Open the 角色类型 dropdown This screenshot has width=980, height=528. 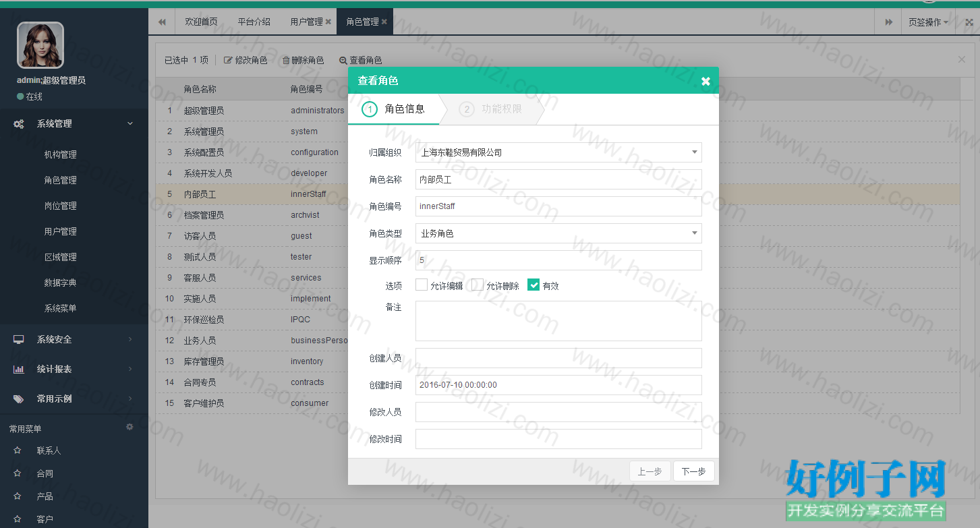point(558,233)
